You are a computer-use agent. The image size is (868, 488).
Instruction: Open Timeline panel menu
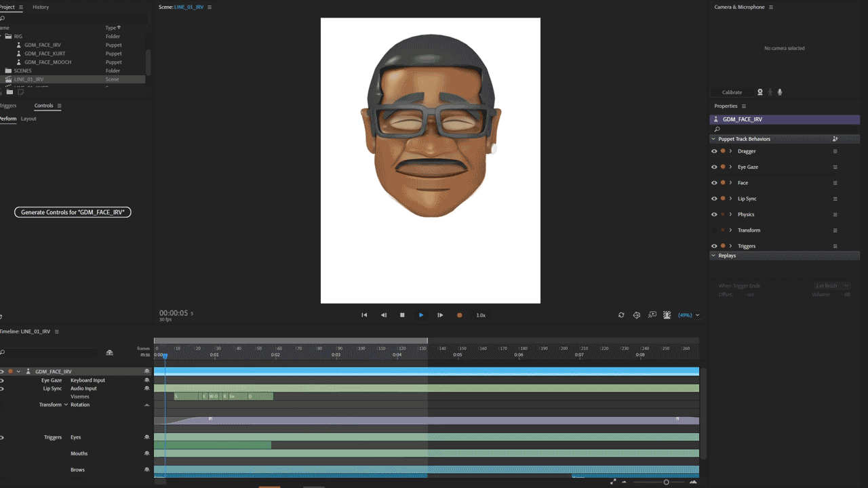pos(57,331)
